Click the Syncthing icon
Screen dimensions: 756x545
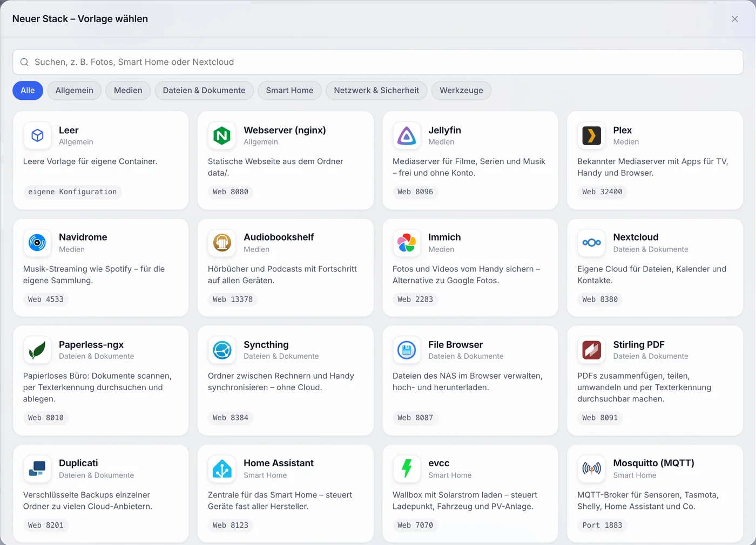222,350
